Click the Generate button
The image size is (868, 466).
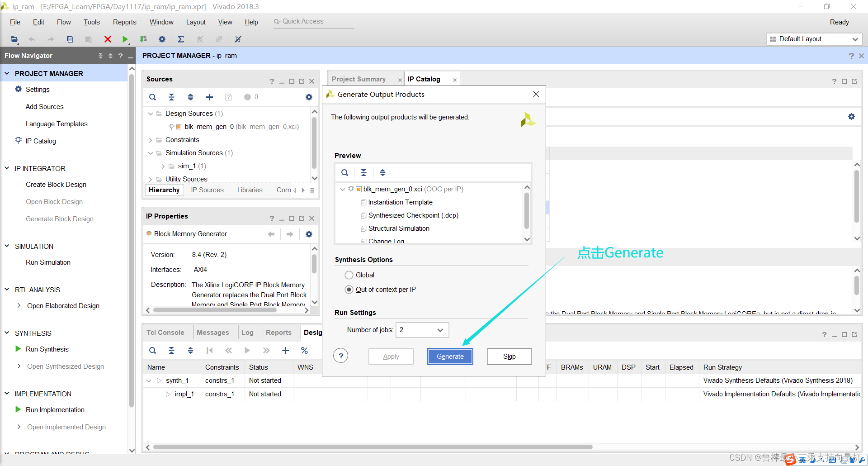[450, 357]
